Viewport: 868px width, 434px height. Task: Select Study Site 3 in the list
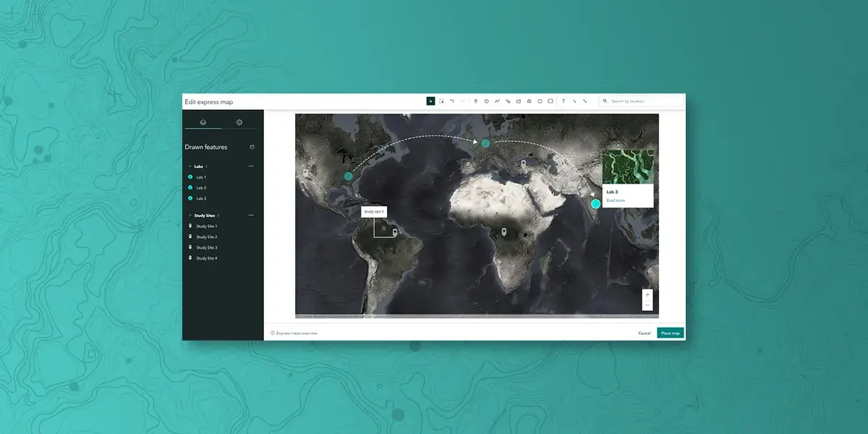(206, 247)
